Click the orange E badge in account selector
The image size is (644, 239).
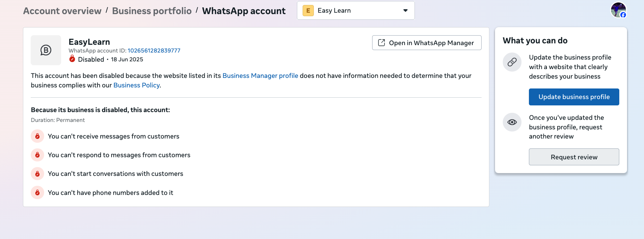(308, 11)
